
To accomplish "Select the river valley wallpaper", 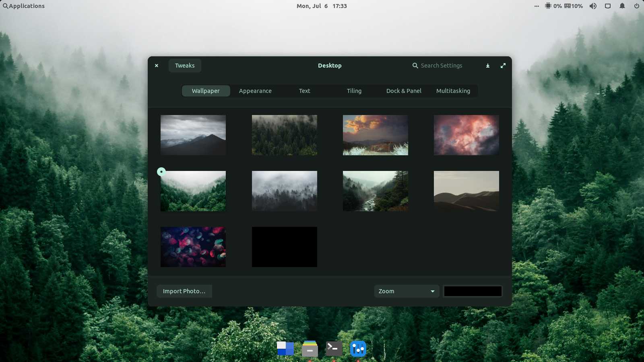I will (x=376, y=191).
